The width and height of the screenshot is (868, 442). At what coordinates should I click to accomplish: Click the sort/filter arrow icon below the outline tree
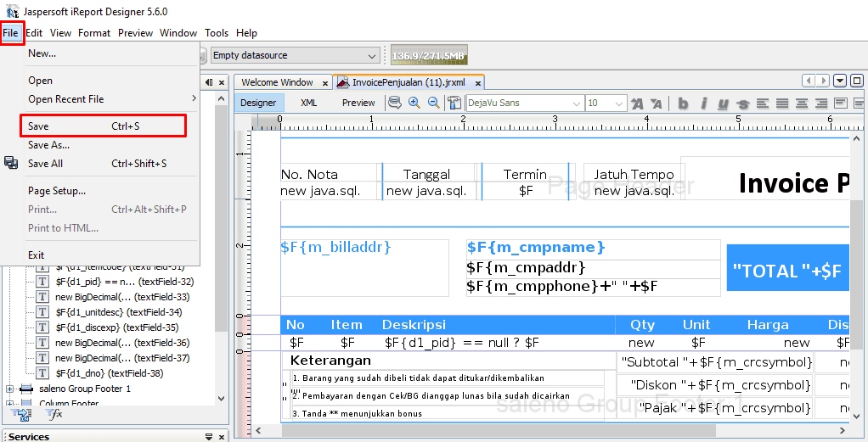(23, 414)
